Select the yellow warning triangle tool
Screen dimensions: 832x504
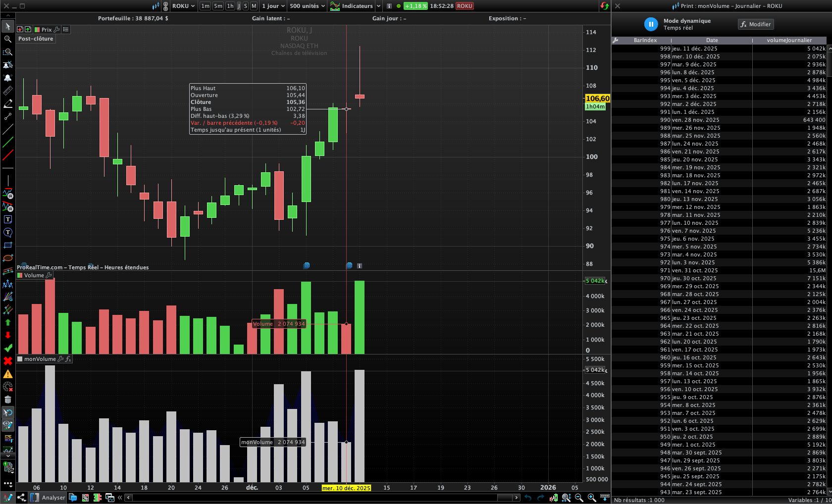[x=8, y=374]
